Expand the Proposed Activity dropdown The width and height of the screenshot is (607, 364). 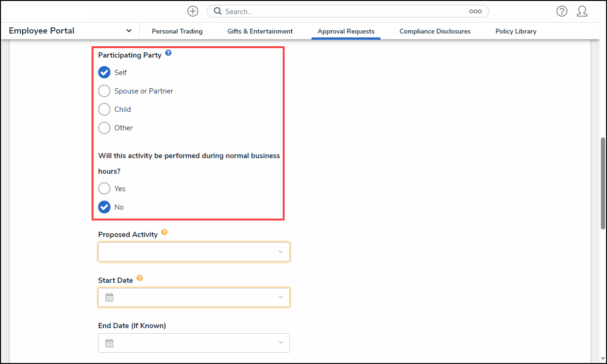pyautogui.click(x=194, y=252)
